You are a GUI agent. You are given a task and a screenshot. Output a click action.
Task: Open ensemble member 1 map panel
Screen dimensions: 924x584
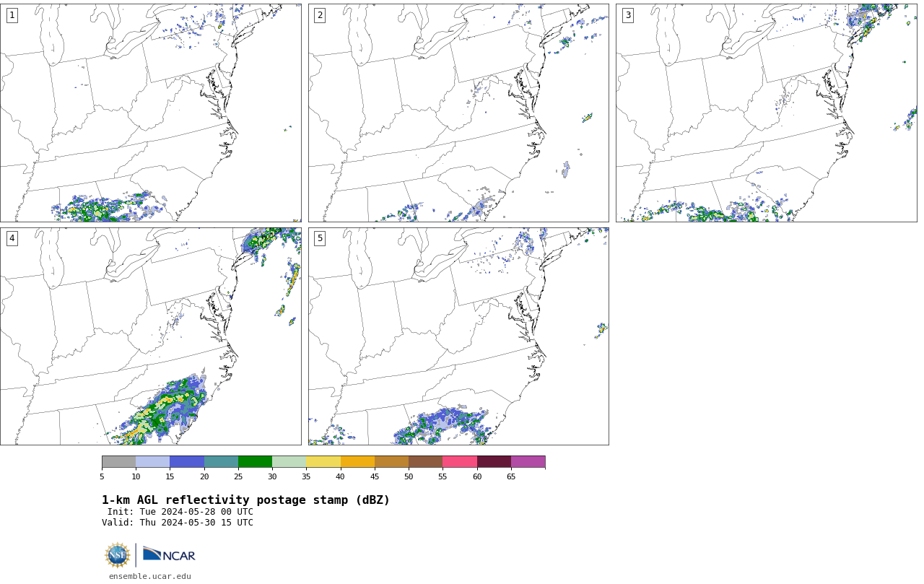(150, 113)
